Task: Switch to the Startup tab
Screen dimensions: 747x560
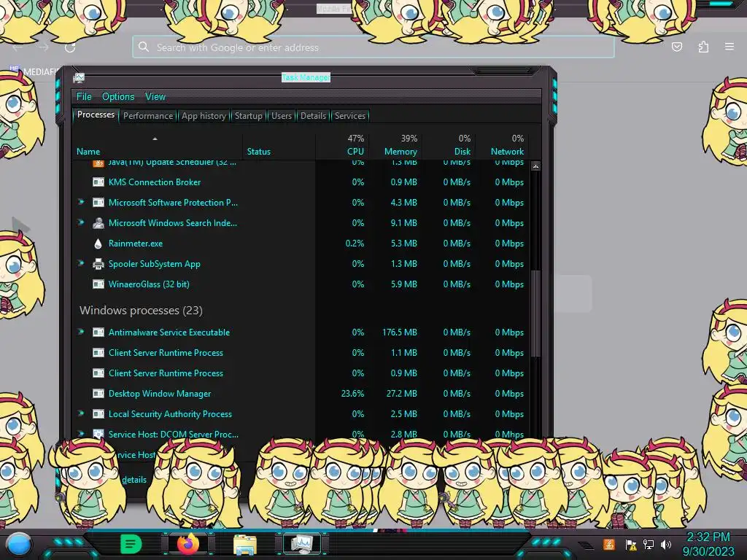Action: 248,116
